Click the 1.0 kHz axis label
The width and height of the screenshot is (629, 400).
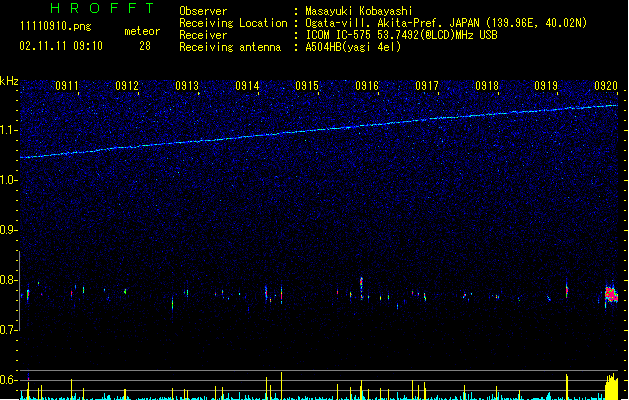pos(9,180)
